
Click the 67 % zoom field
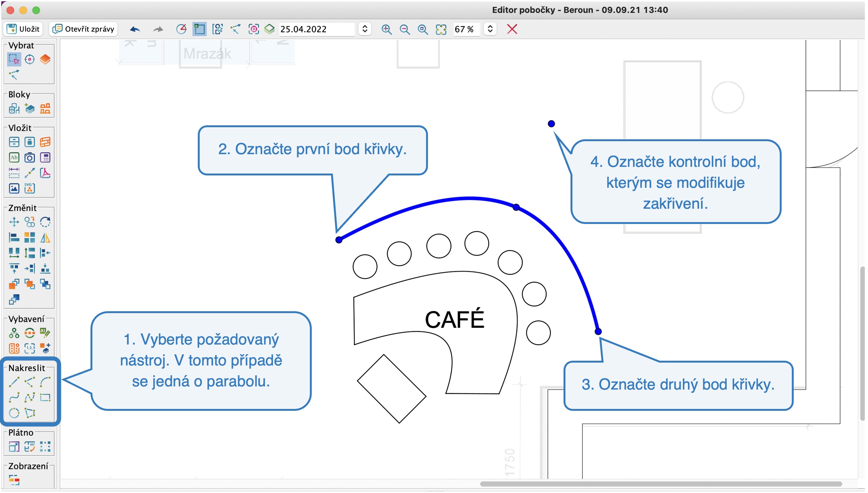point(466,29)
